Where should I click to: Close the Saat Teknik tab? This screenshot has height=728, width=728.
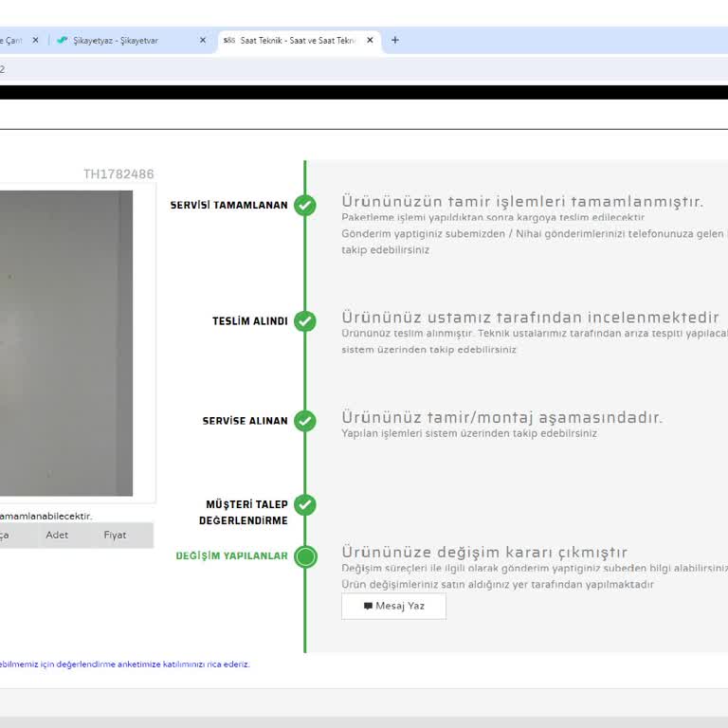pyautogui.click(x=370, y=41)
